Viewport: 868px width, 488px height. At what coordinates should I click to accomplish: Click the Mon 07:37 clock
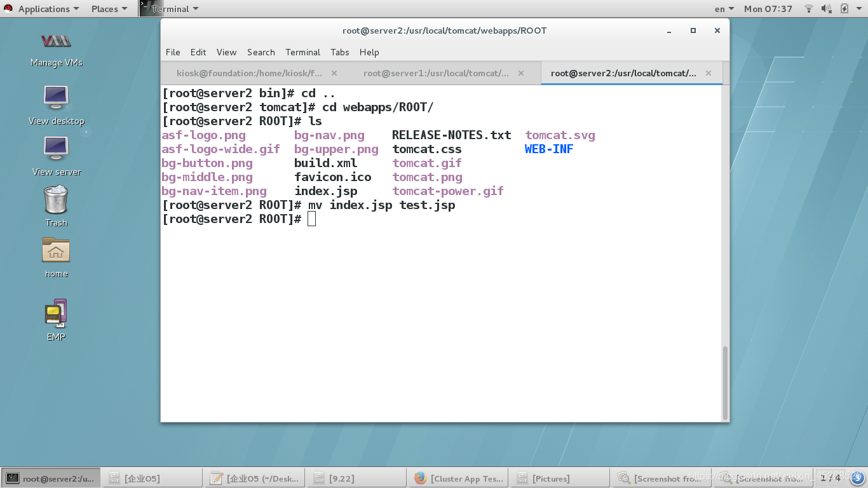pyautogui.click(x=768, y=9)
